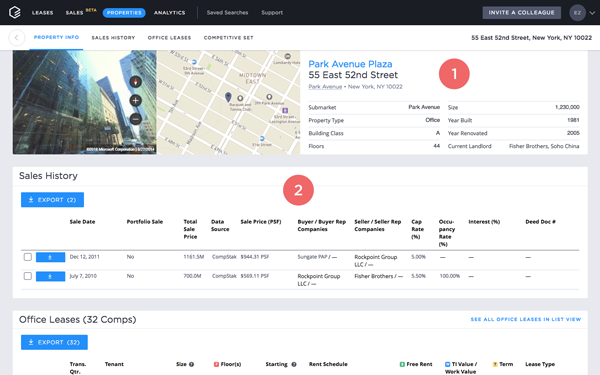Check the July 7, 2010 sale row
This screenshot has width=600, height=375.
point(28,276)
